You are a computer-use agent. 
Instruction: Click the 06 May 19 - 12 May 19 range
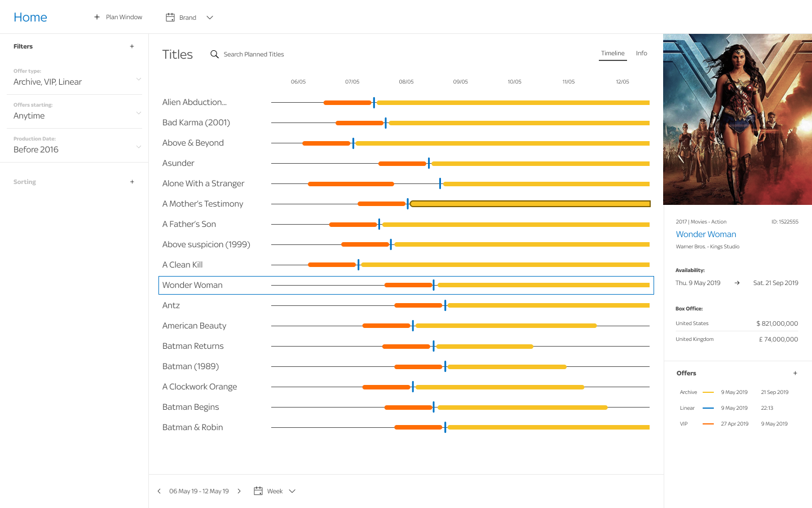(199, 491)
